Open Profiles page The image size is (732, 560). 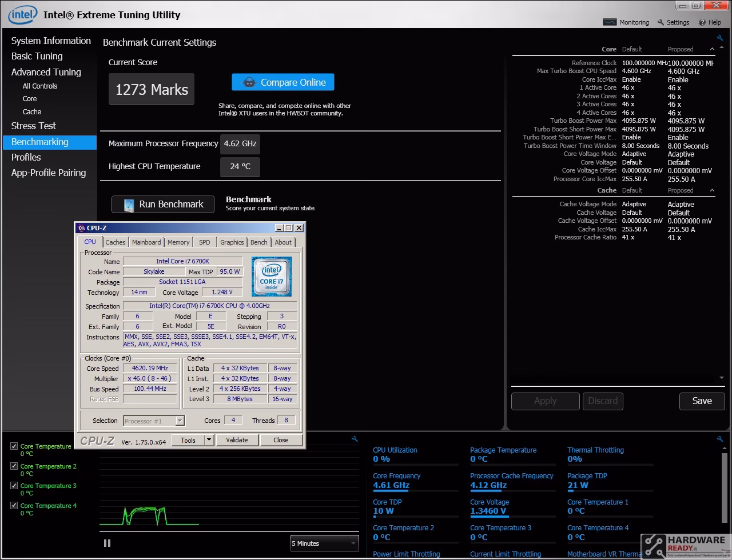[26, 157]
